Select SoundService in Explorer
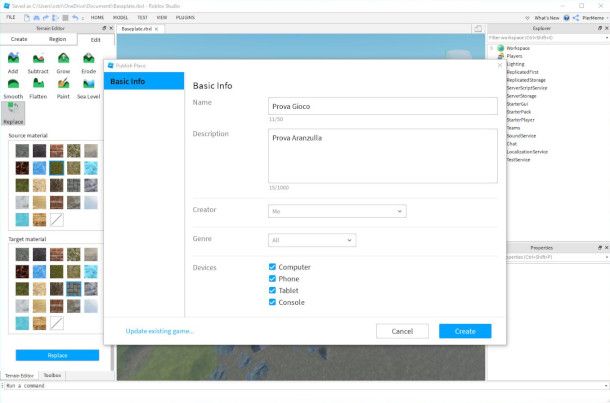 point(521,136)
